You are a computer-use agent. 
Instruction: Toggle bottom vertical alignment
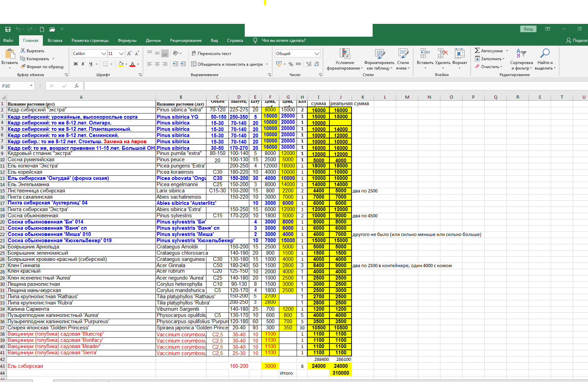pos(165,53)
